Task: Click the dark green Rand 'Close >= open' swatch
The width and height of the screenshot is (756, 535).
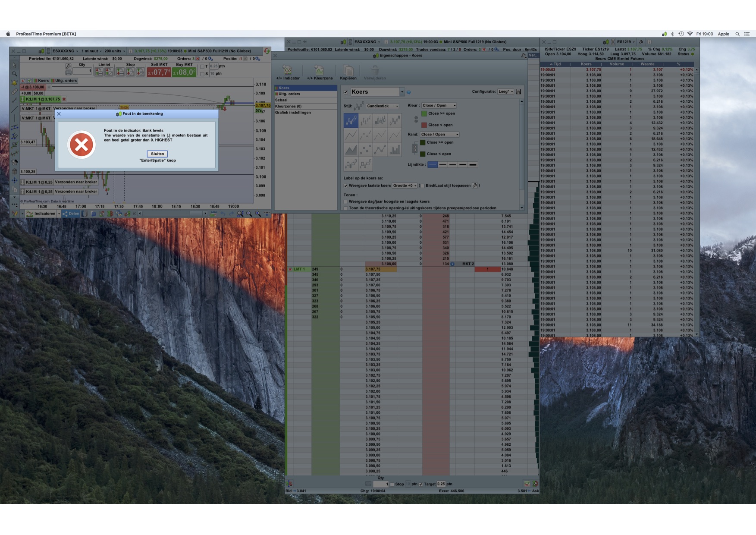Action: tap(423, 142)
